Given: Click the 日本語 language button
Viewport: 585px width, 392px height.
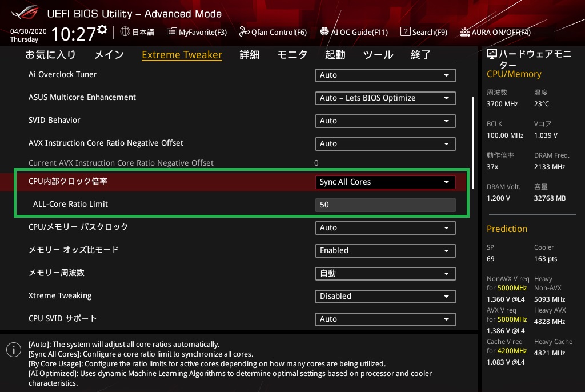Looking at the screenshot, I should click(x=143, y=32).
